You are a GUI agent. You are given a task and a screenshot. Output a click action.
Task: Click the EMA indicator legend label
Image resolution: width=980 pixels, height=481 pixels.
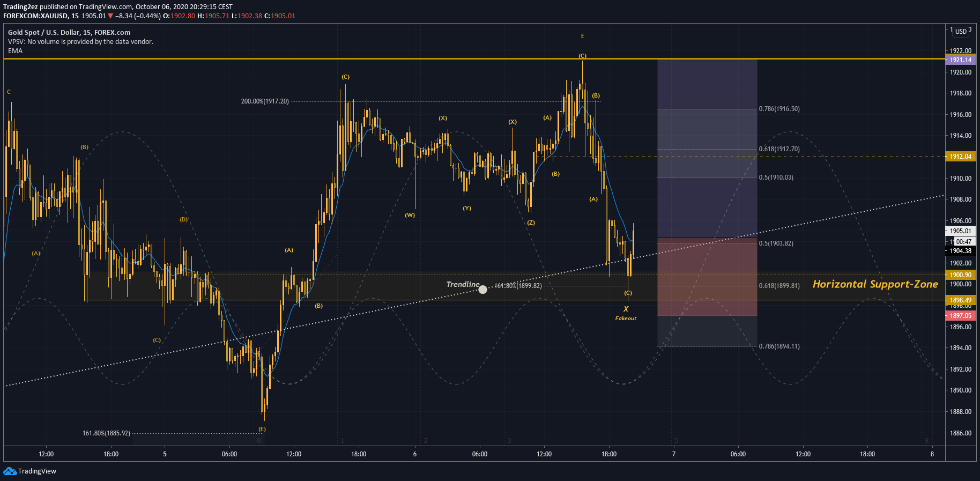(x=15, y=51)
